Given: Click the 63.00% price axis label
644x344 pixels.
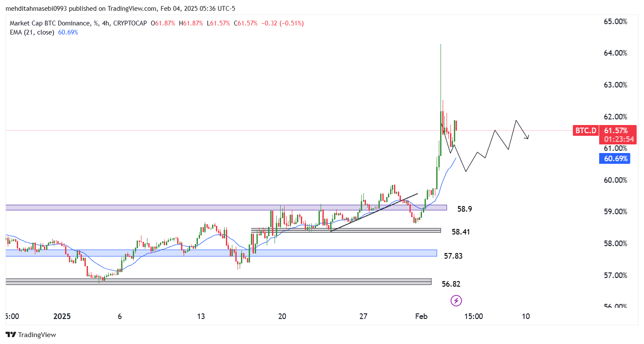Looking at the screenshot, I should coord(615,85).
